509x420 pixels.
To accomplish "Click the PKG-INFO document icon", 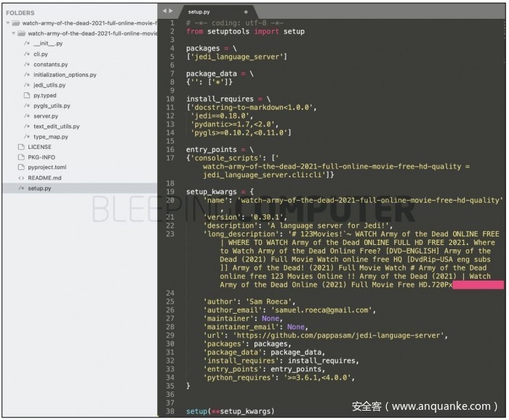I will click(21, 157).
